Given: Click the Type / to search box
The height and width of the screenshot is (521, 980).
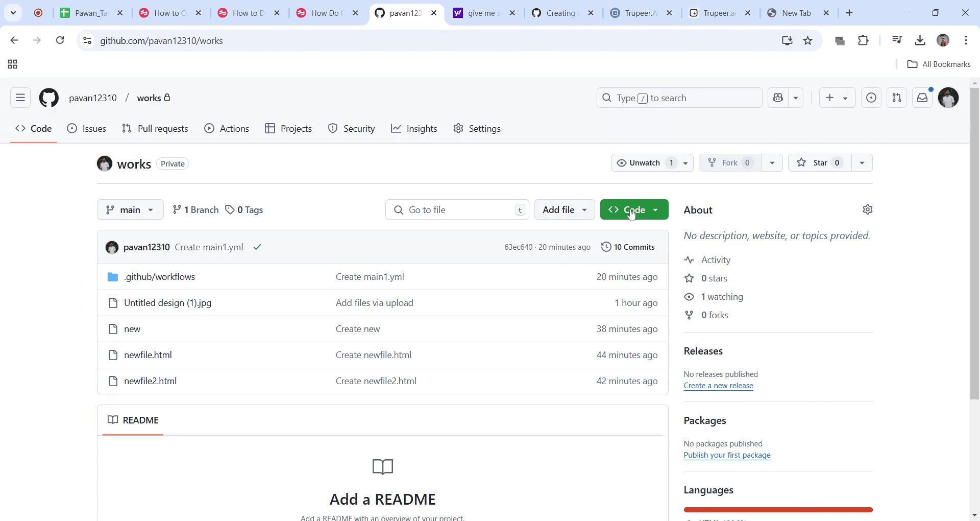Looking at the screenshot, I should (679, 98).
